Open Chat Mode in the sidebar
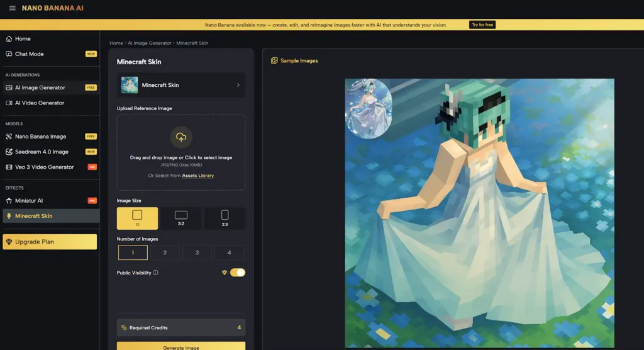This screenshot has height=350, width=644. point(50,54)
